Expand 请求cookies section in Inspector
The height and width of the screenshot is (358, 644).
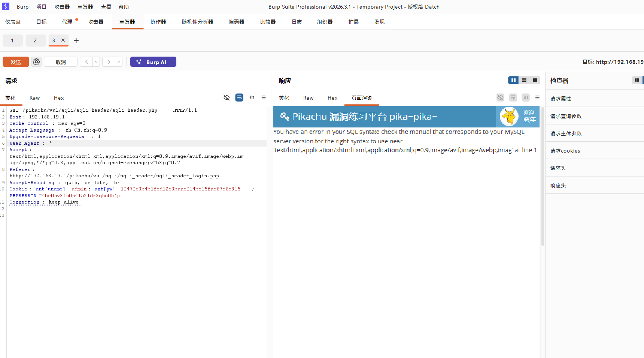click(x=595, y=151)
